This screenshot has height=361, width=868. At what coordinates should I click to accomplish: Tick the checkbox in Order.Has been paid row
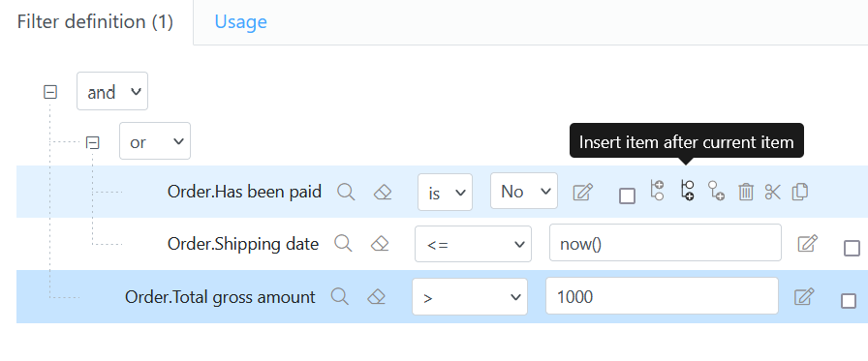click(x=627, y=196)
